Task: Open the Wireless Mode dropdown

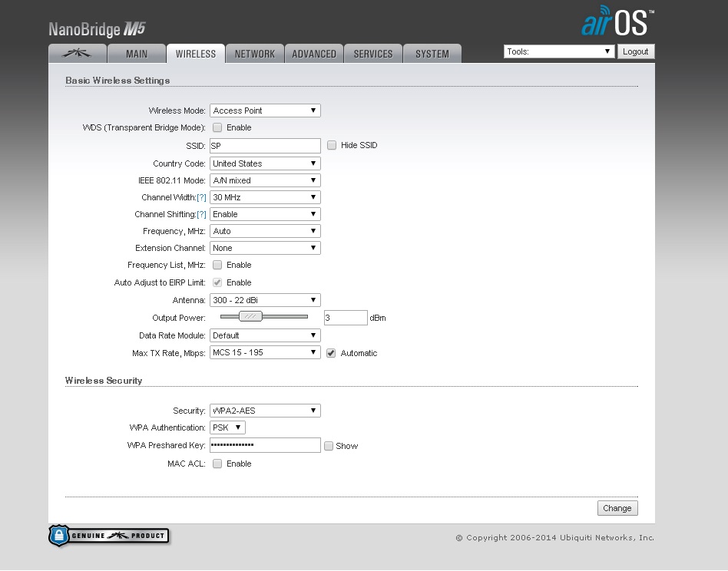Action: coord(265,111)
